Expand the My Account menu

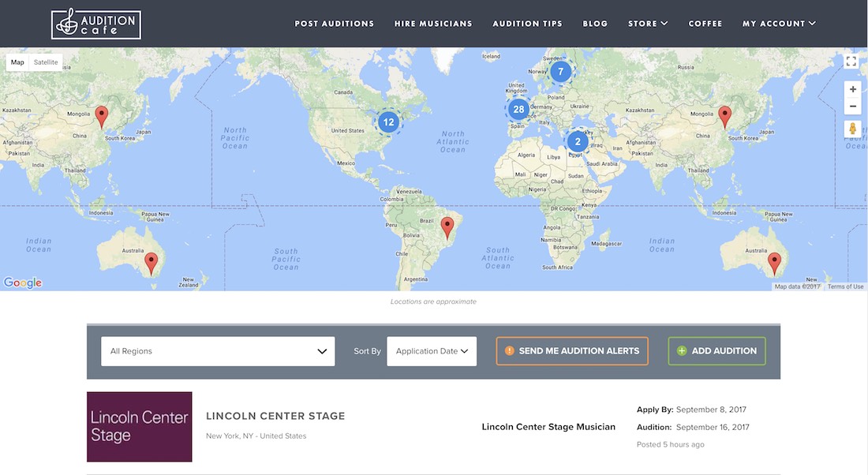click(779, 23)
